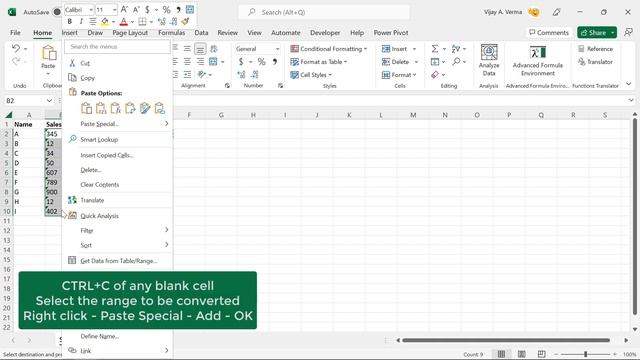The width and height of the screenshot is (640, 360).
Task: Open the Power Pivot ribbon tab
Action: click(x=391, y=33)
